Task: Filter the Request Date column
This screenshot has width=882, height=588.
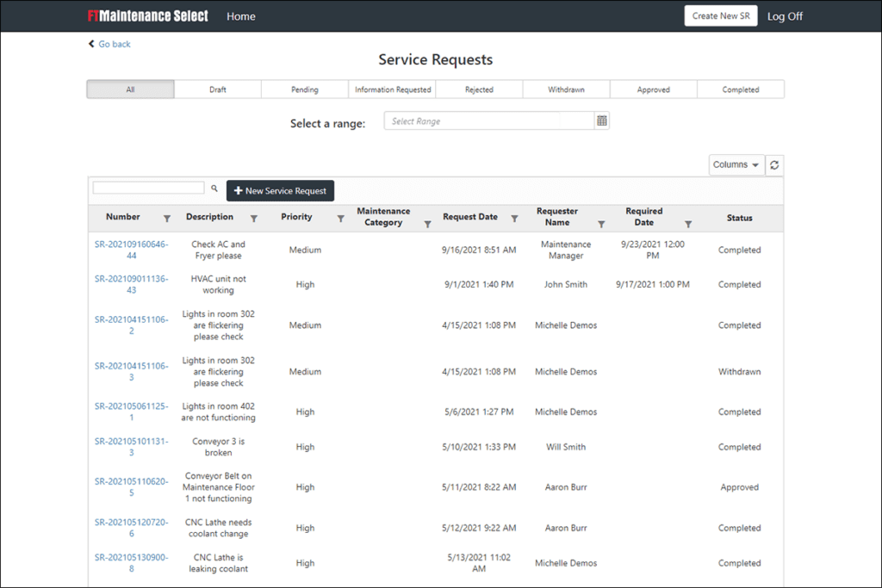Action: click(515, 219)
